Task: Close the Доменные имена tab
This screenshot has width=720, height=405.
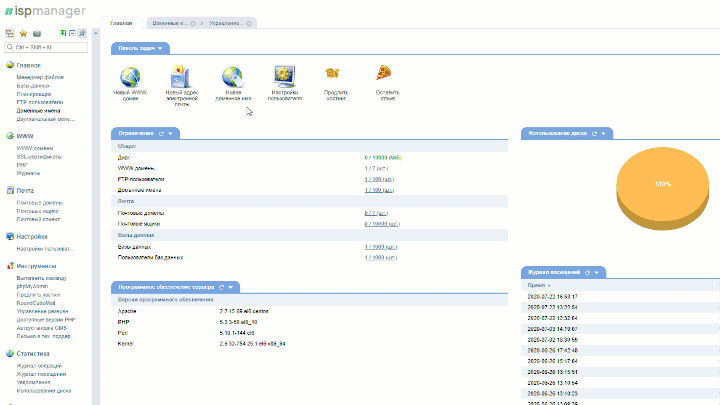Action: pos(193,23)
